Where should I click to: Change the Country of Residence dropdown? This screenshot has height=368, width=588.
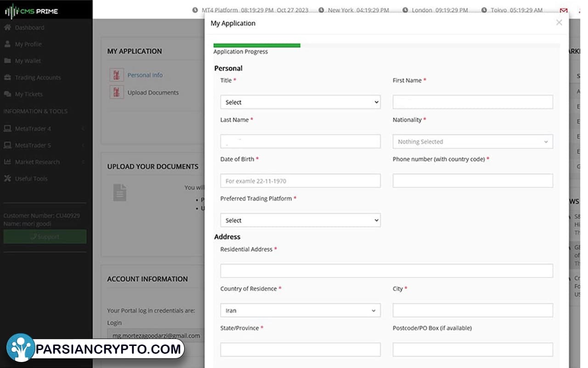point(300,310)
